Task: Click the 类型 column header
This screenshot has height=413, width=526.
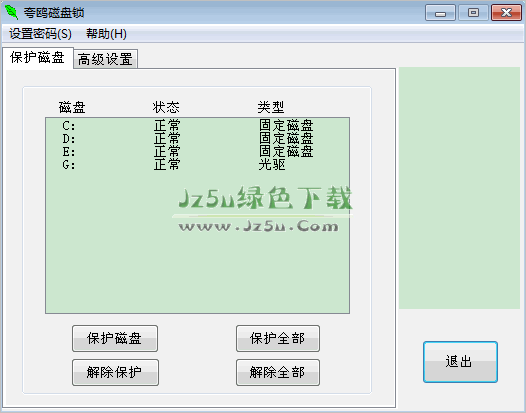Action: pyautogui.click(x=271, y=107)
